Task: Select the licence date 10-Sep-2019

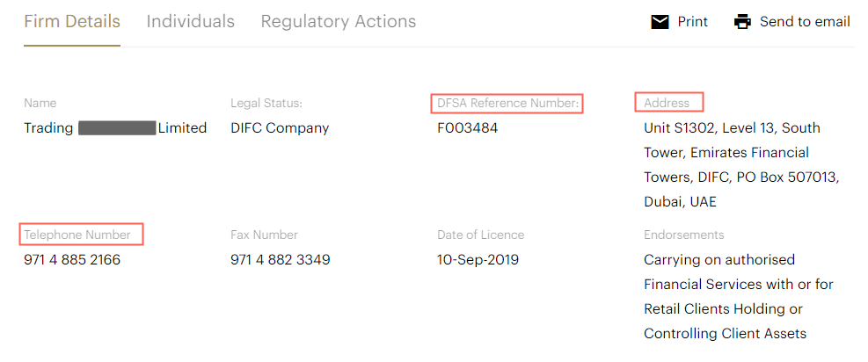Action: pyautogui.click(x=478, y=260)
